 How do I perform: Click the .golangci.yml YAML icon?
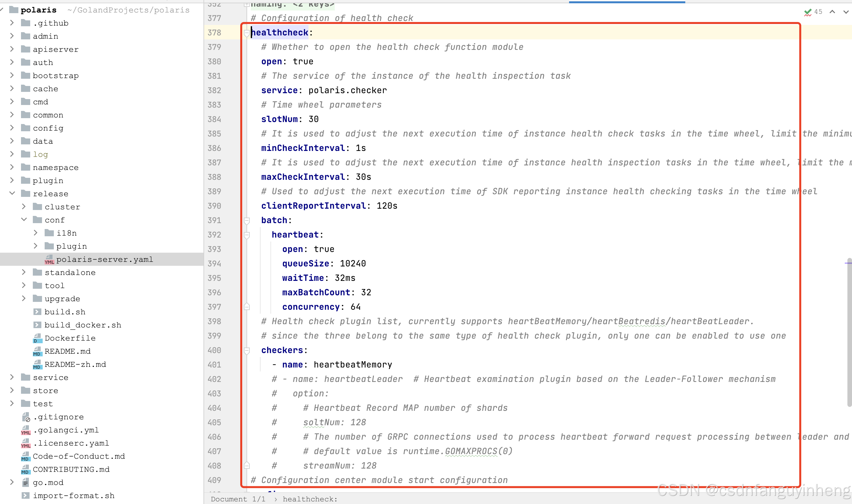(26, 430)
